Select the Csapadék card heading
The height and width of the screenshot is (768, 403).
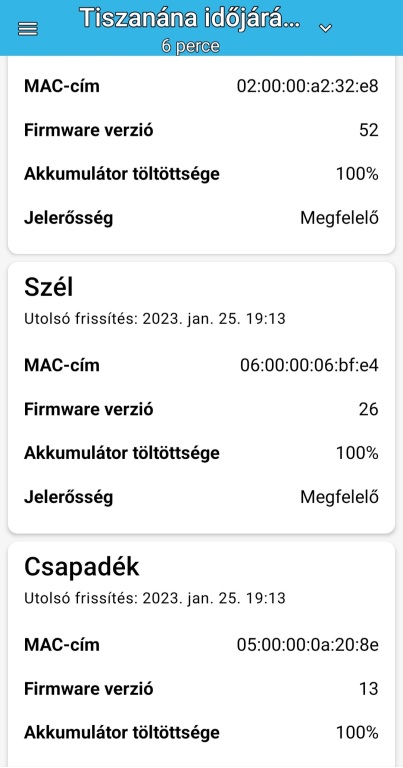(82, 567)
